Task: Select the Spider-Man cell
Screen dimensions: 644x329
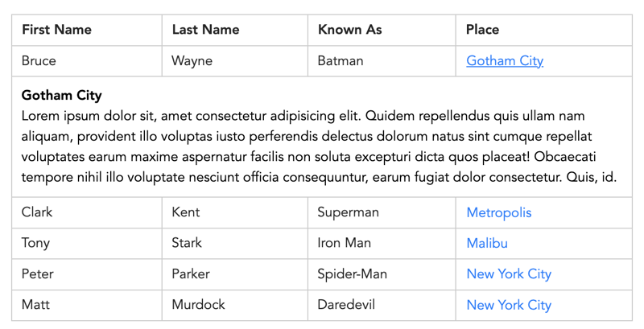Action: coord(382,274)
